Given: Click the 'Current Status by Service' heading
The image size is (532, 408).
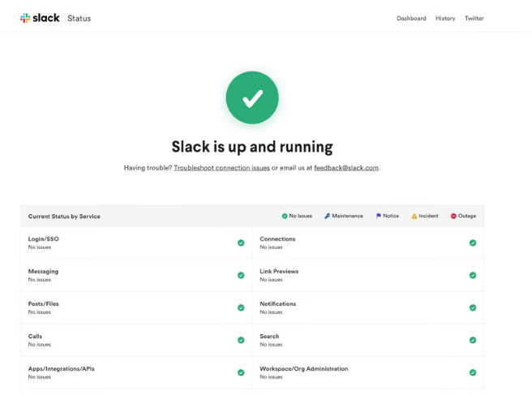Looking at the screenshot, I should point(64,217).
